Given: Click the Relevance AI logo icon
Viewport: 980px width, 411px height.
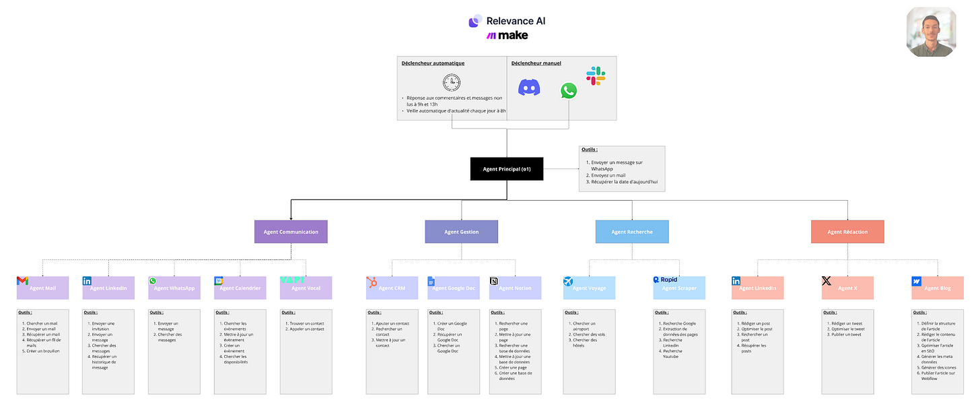Looking at the screenshot, I should pyautogui.click(x=475, y=21).
